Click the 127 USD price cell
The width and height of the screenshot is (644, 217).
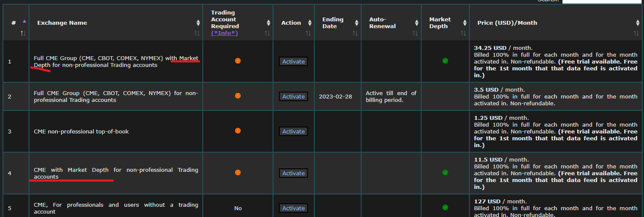point(556,206)
